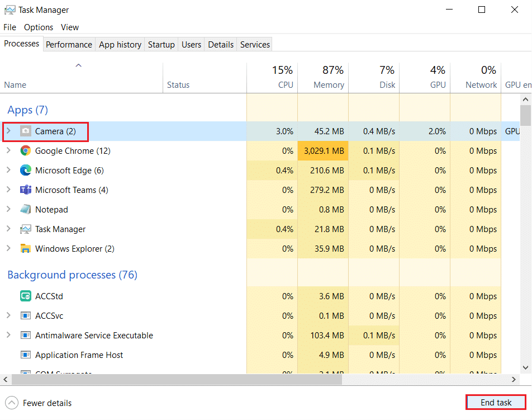Image resolution: width=532 pixels, height=420 pixels.
Task: Expand the ACCSvc background process
Action: click(x=8, y=315)
